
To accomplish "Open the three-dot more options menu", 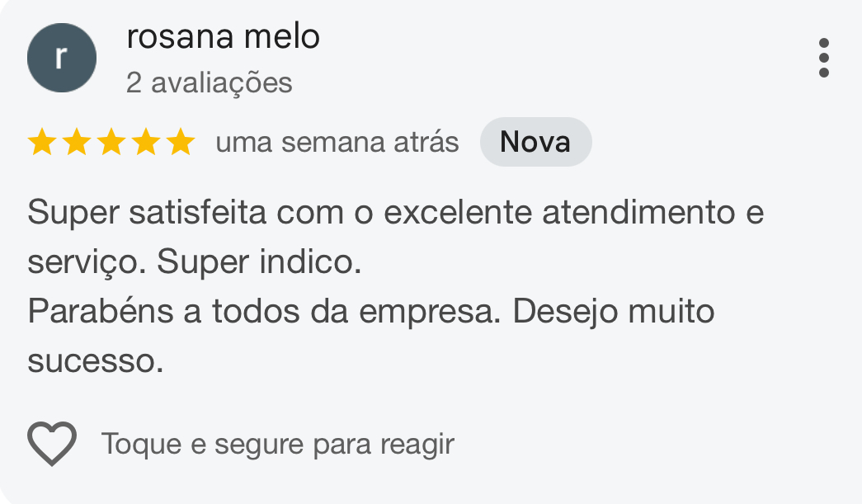I will point(823,58).
